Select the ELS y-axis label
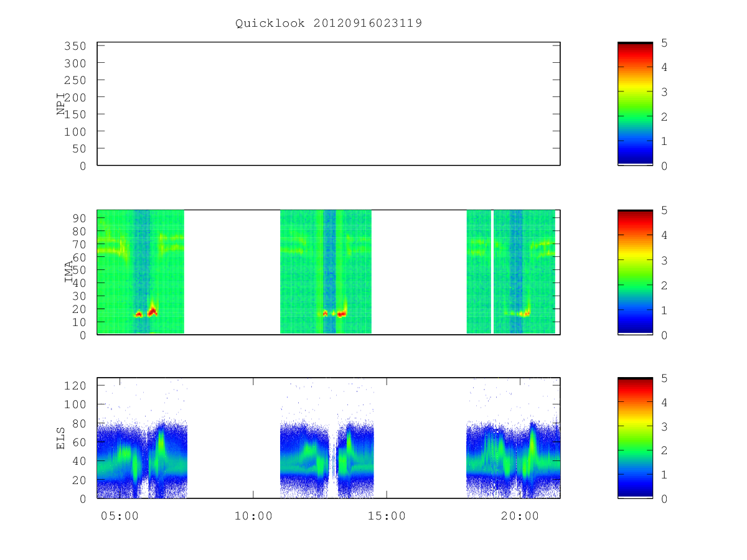The width and height of the screenshot is (747, 560). click(x=61, y=438)
